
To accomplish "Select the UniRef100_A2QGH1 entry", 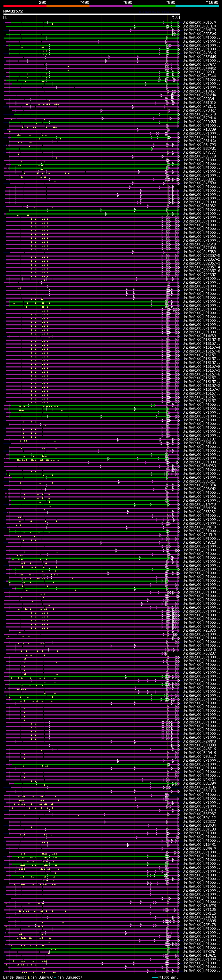I will coord(199,99).
